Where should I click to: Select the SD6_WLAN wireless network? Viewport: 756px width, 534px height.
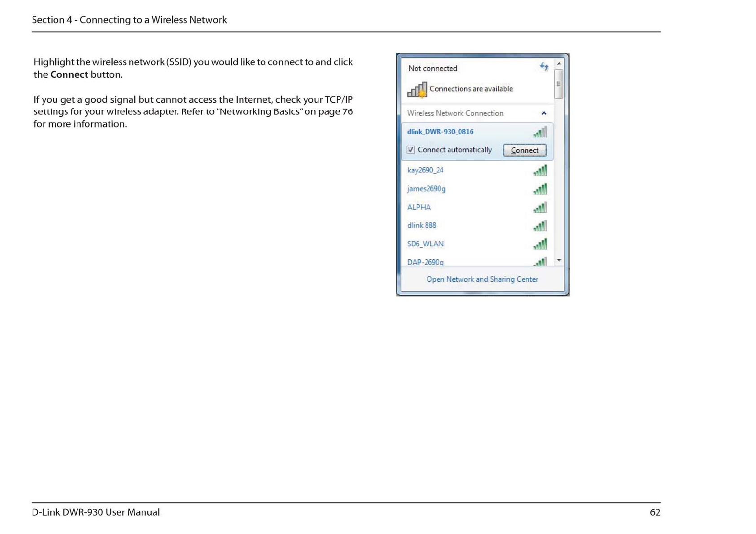click(x=477, y=244)
